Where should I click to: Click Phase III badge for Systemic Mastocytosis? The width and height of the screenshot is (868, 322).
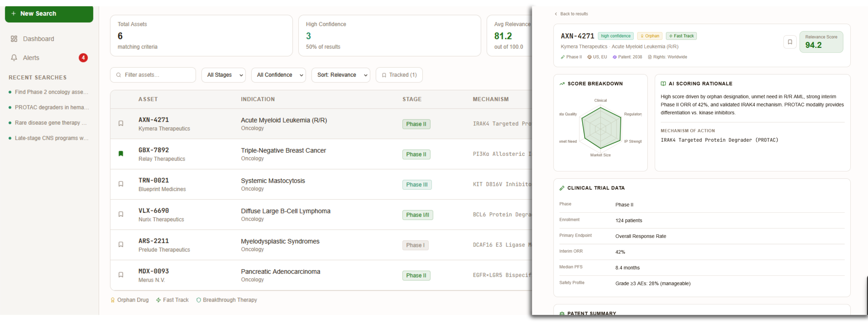pos(417,185)
